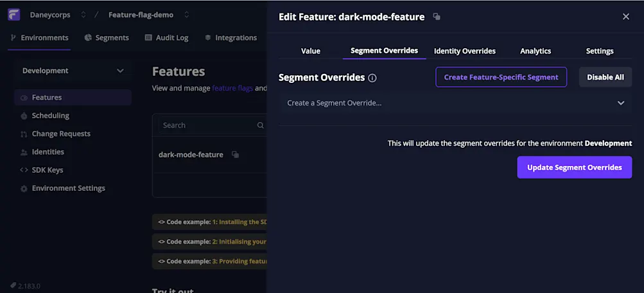Click the Audit Log list icon
644x293 pixels.
pyautogui.click(x=148, y=38)
